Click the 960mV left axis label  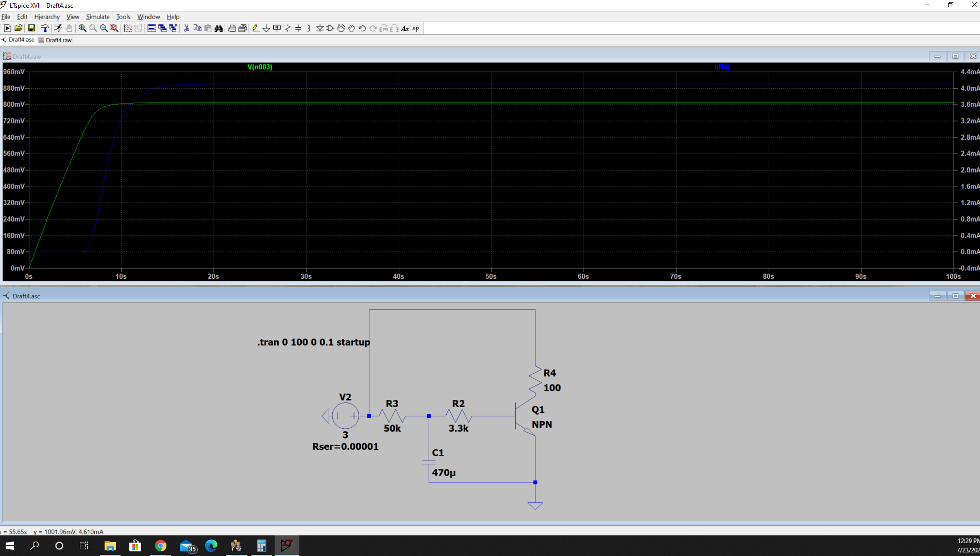pyautogui.click(x=14, y=72)
